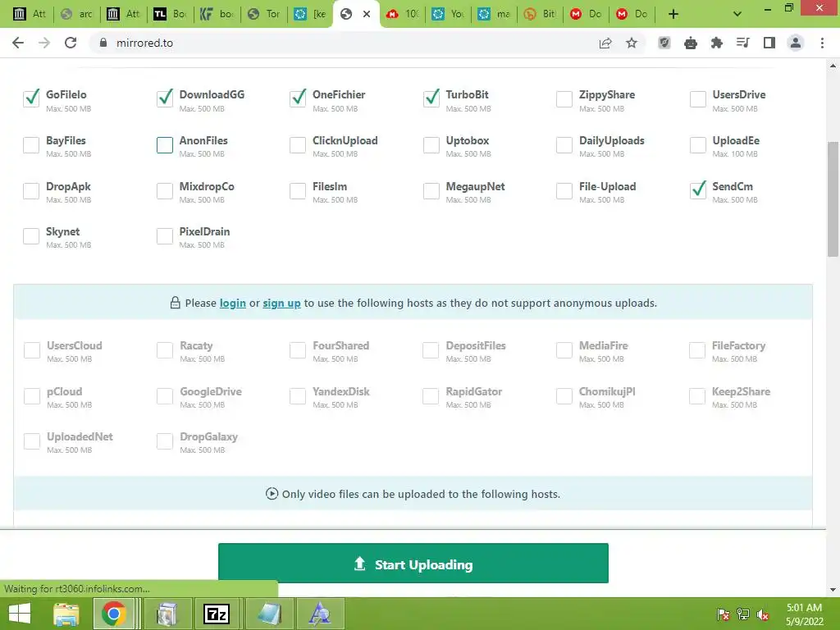The width and height of the screenshot is (840, 630).
Task: Check the DailyUploads host
Action: 564,144
